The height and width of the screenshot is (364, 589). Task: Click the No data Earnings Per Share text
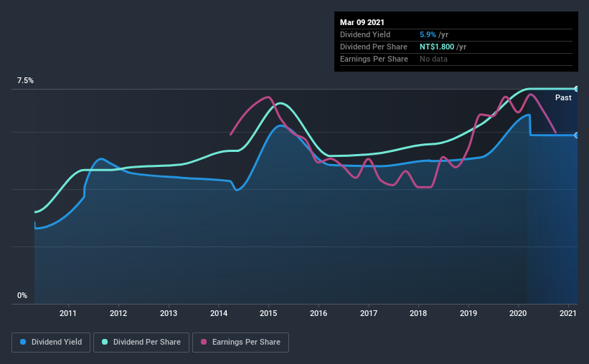(x=433, y=59)
